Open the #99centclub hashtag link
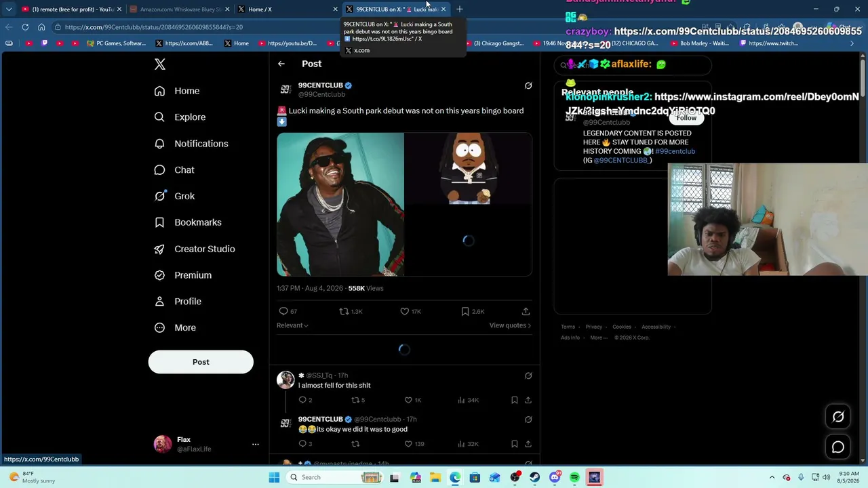The image size is (868, 488). tap(675, 151)
